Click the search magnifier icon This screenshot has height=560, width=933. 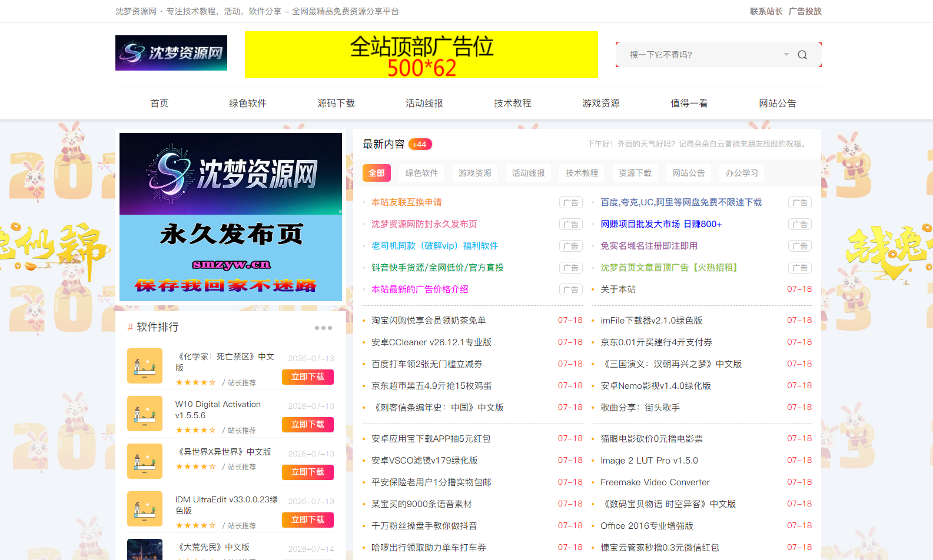[x=802, y=55]
